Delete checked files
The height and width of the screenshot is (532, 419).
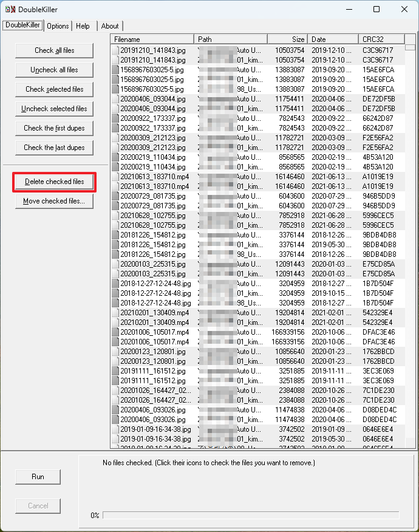(x=54, y=182)
